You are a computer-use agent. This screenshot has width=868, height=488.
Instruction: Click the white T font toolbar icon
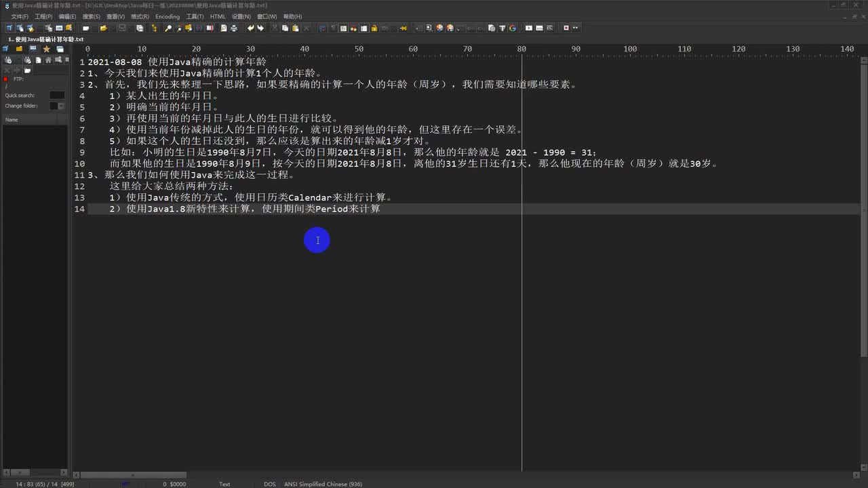pyautogui.click(x=502, y=28)
